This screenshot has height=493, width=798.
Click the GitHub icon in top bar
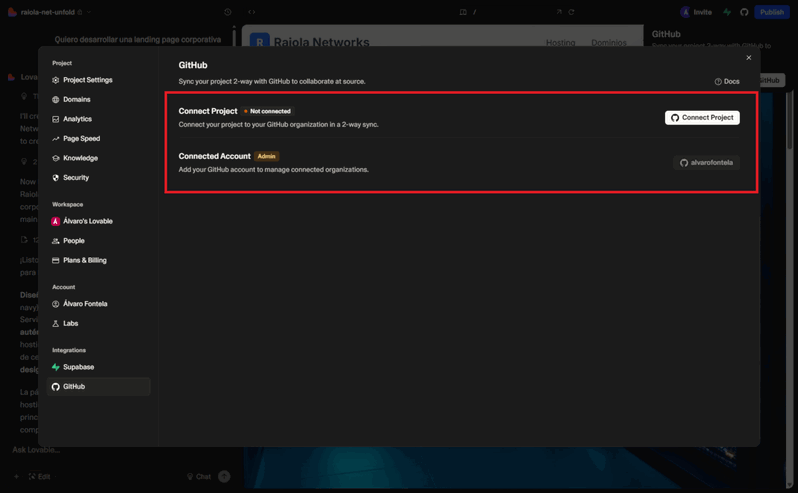744,12
